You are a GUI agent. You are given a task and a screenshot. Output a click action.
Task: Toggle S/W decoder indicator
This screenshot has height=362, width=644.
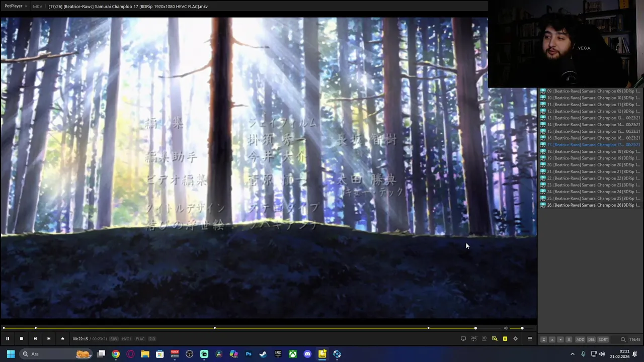[114, 339]
